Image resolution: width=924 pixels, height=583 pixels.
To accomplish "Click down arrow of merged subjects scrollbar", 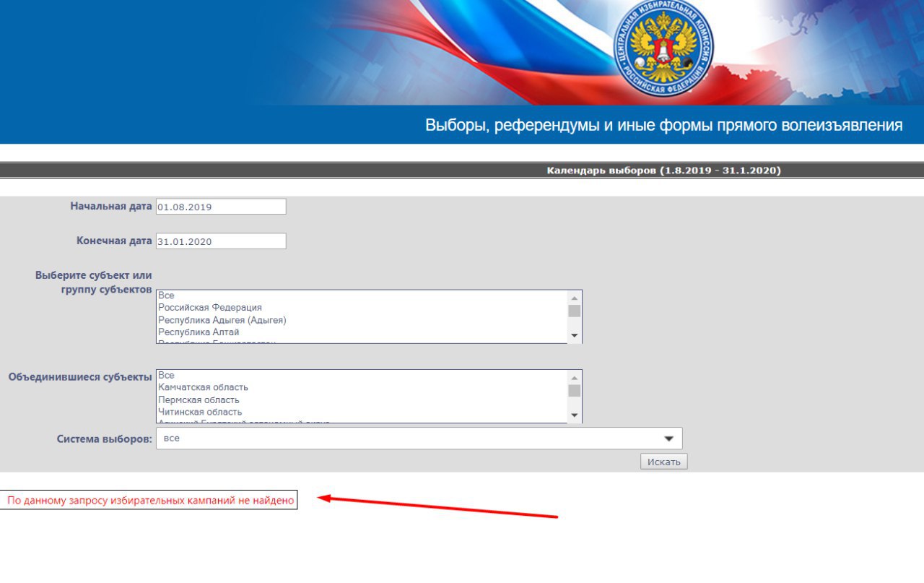I will click(574, 415).
